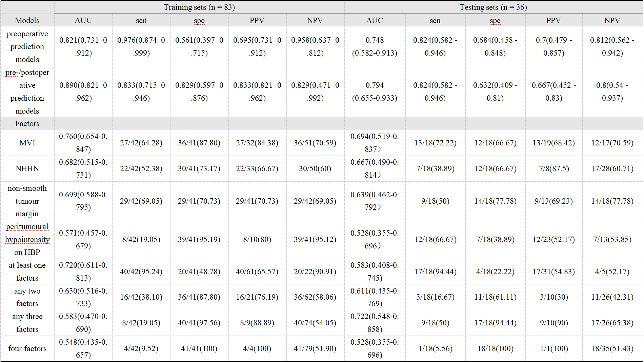The width and height of the screenshot is (644, 362).
Task: Select the preoperative prediction models row label
Action: coord(27,46)
